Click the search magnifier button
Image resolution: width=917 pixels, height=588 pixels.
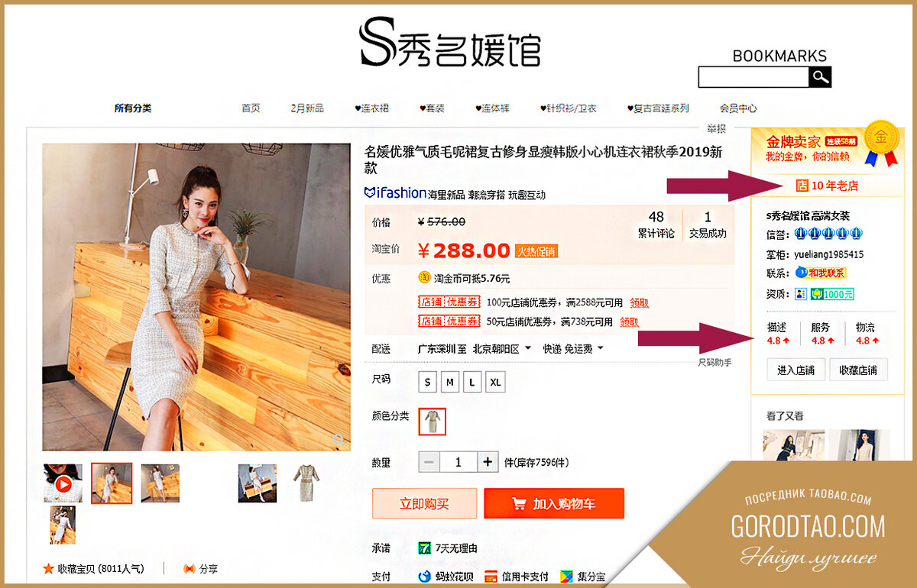click(x=820, y=76)
